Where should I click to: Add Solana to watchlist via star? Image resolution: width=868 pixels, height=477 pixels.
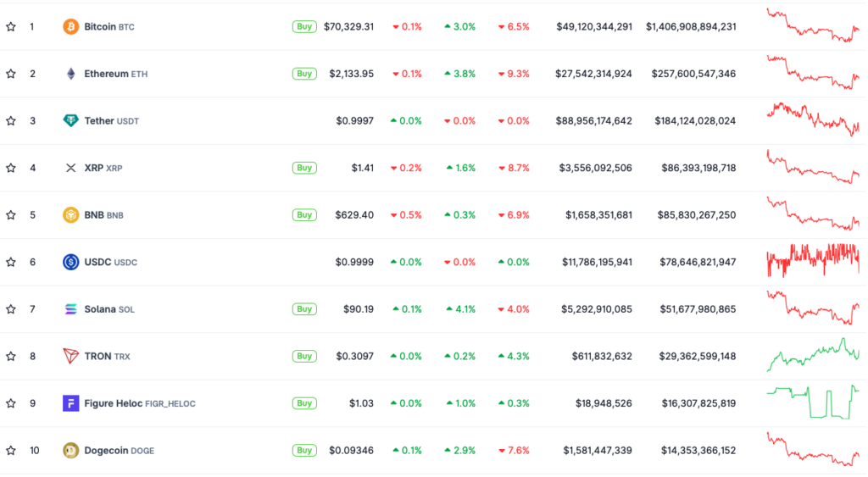11,309
